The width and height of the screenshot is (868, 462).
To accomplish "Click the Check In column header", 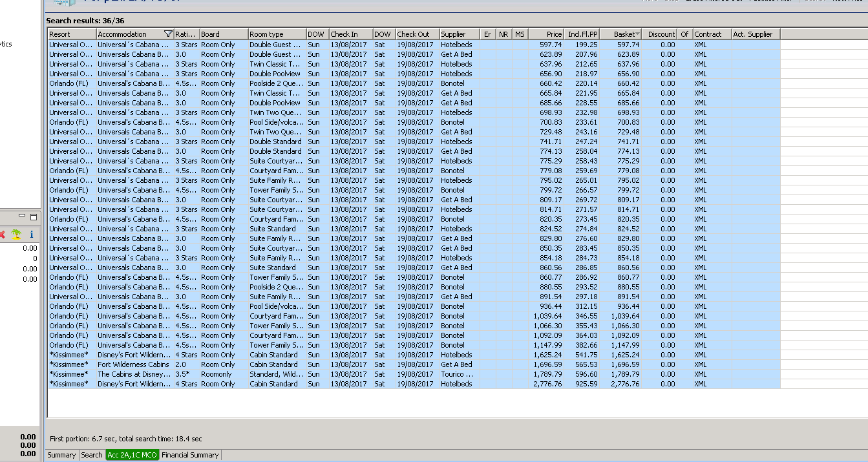I will pyautogui.click(x=351, y=34).
